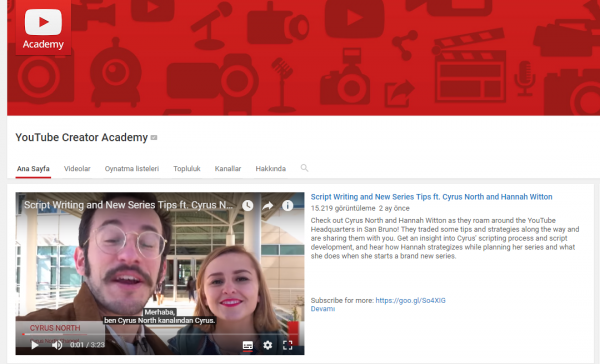This screenshot has width=600, height=364.
Task: Click the CYRUS NORTH name label in video
Action: click(x=55, y=328)
